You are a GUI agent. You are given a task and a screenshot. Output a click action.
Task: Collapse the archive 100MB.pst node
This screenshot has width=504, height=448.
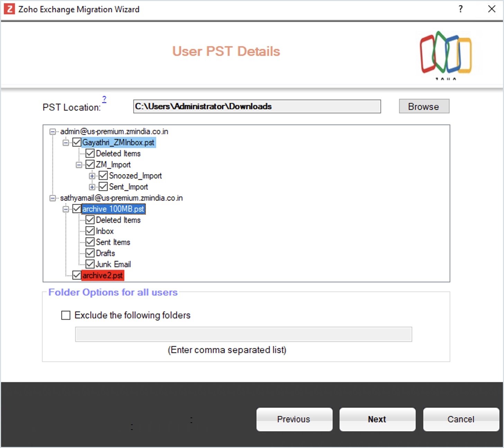65,209
